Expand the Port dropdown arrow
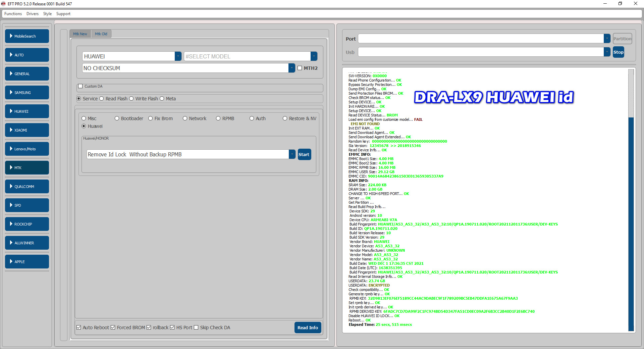644x349 pixels. tap(607, 39)
